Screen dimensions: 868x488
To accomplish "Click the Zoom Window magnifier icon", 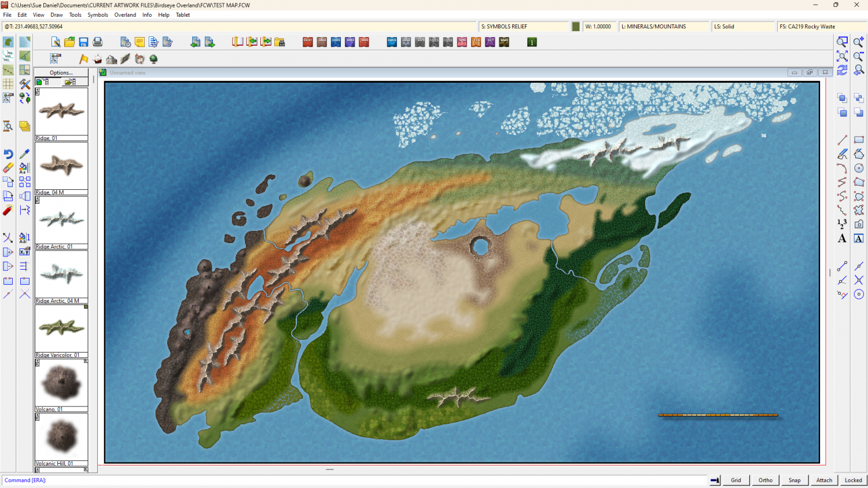I will pyautogui.click(x=842, y=42).
